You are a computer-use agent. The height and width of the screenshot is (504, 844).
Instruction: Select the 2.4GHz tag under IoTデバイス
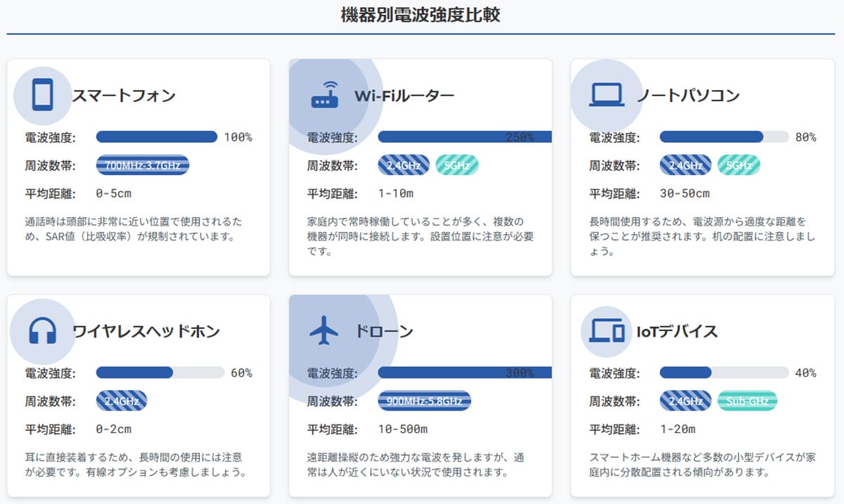point(686,401)
